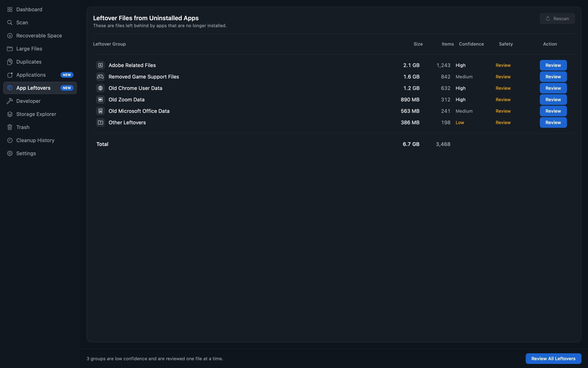Review Adobe Related Files with blue button
Screen dimensions: 588x368
pyautogui.click(x=553, y=65)
